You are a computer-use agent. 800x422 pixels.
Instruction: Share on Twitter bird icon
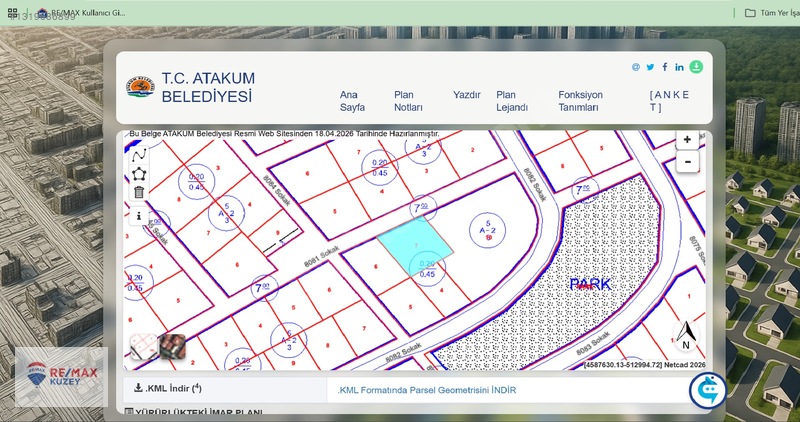(x=650, y=67)
